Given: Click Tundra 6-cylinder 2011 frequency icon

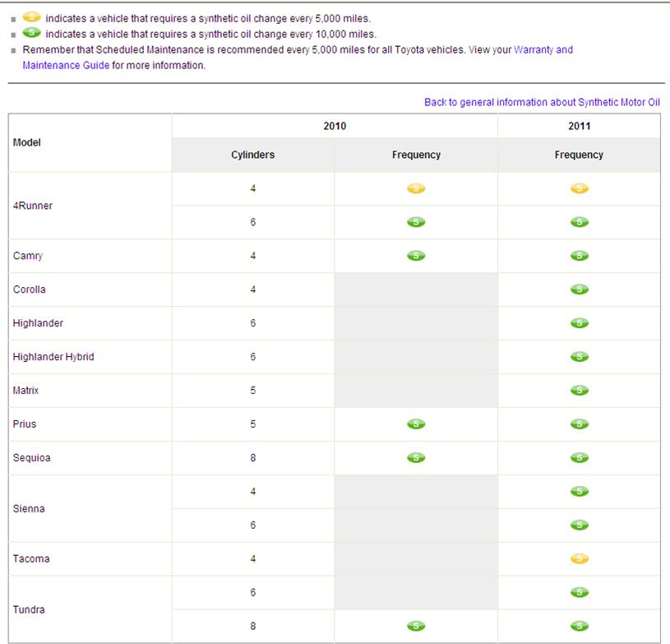Looking at the screenshot, I should 580,592.
